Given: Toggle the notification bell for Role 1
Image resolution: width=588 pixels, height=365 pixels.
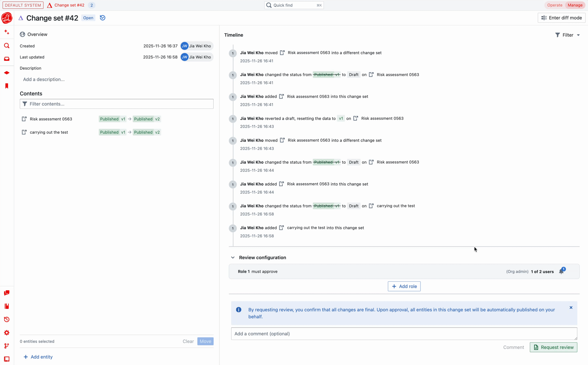Looking at the screenshot, I should click(x=562, y=271).
